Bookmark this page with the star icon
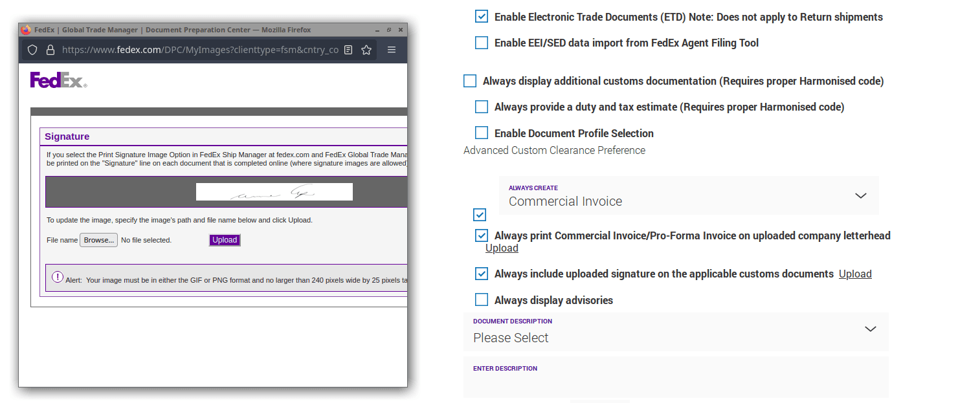 click(366, 50)
